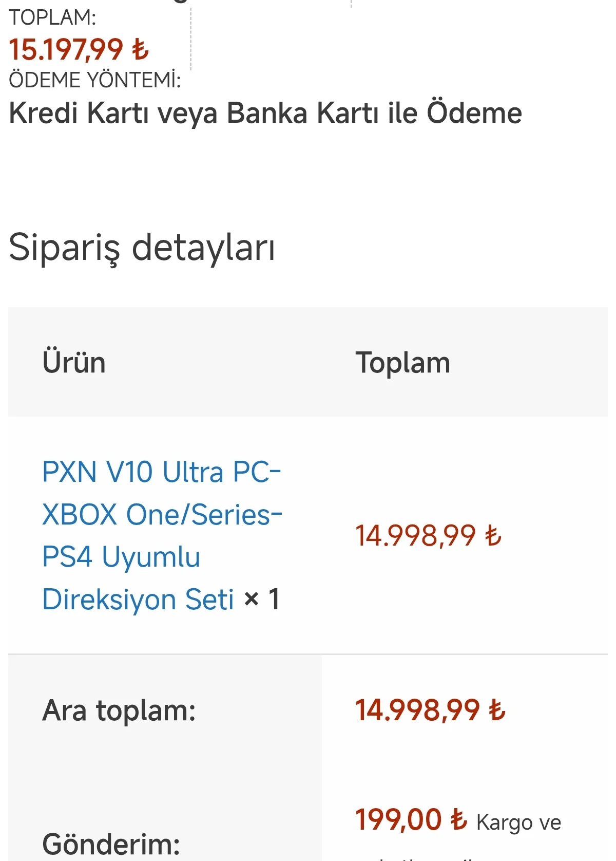Click the lira symbol on the product row price

click(493, 536)
